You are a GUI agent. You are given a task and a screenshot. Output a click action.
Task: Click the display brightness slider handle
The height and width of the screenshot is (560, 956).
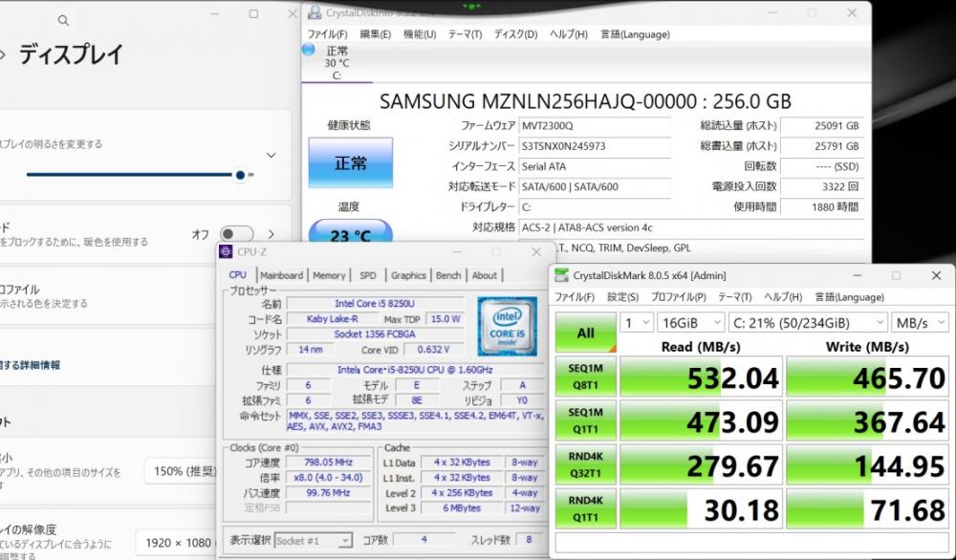click(240, 175)
